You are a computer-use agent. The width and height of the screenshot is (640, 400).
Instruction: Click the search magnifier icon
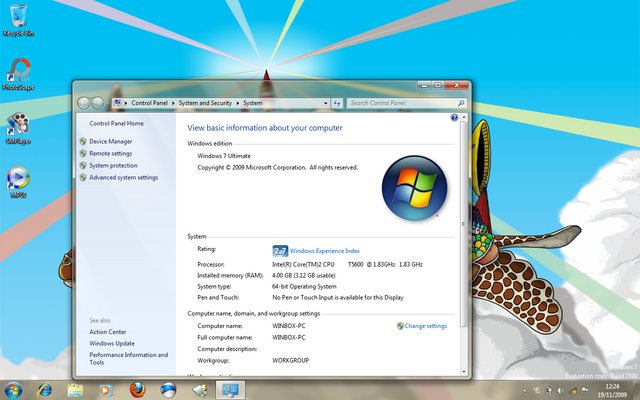pos(461,103)
